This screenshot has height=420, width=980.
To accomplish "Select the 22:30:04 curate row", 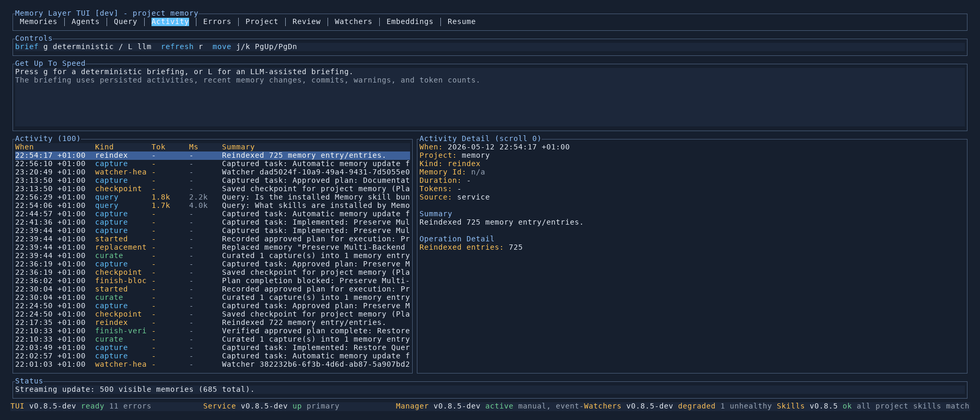I will pos(213,298).
